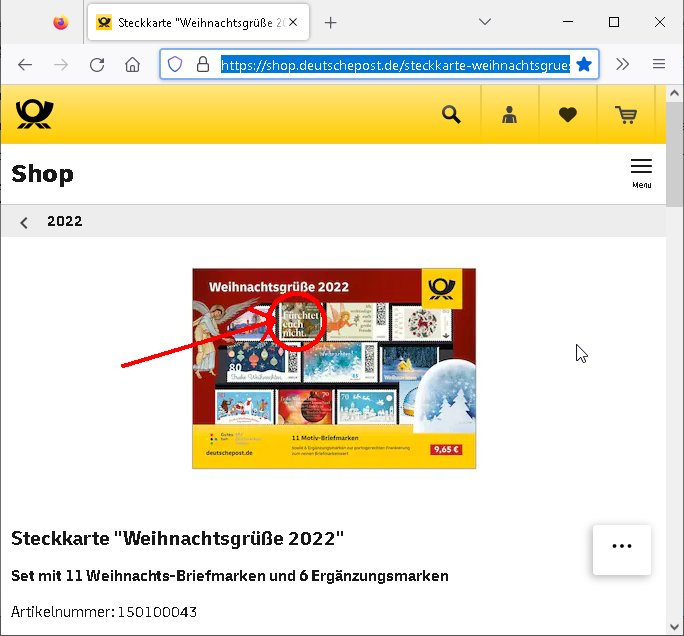Image resolution: width=684 pixels, height=636 pixels.
Task: Show site security padlock info
Action: point(203,65)
